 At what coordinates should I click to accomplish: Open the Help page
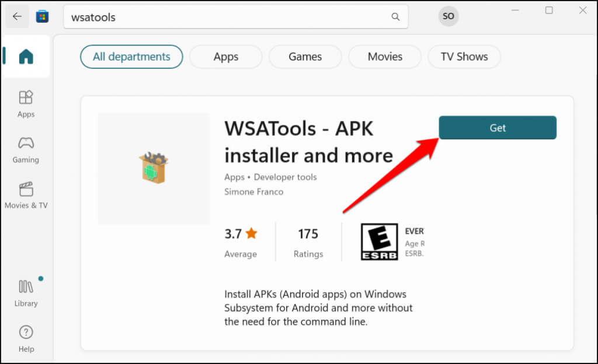[26, 338]
